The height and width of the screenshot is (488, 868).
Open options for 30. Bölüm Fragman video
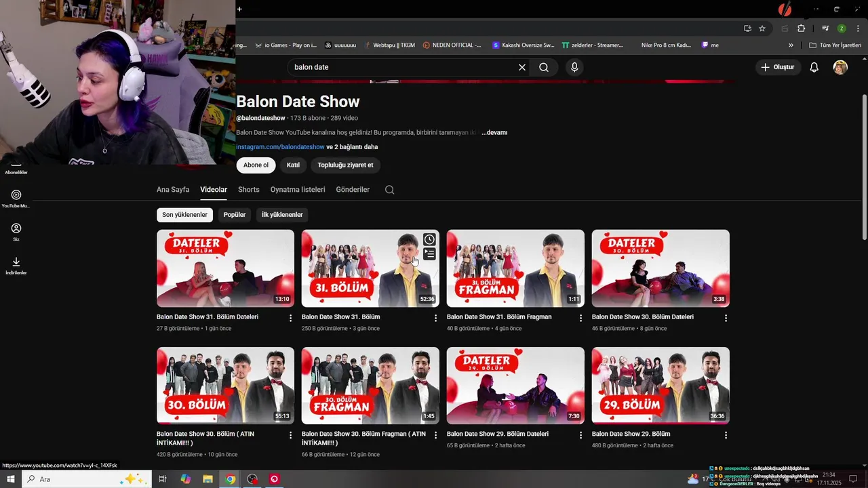tap(436, 435)
